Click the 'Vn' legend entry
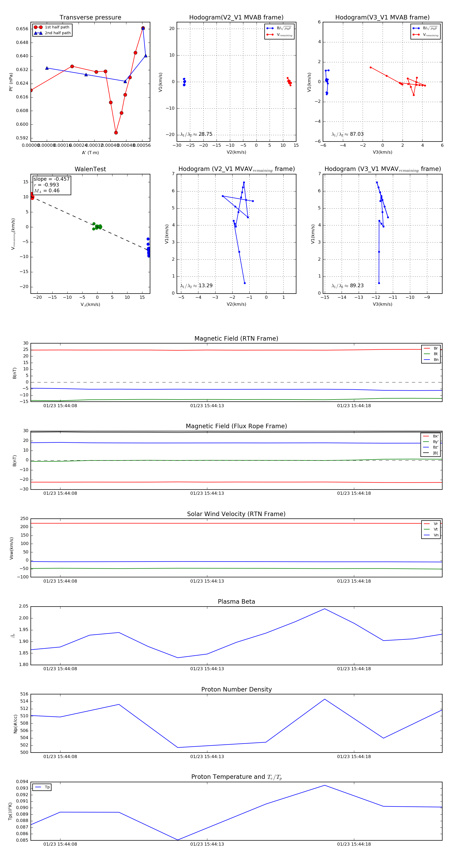Screen dimensions: 473x868 click(431, 535)
